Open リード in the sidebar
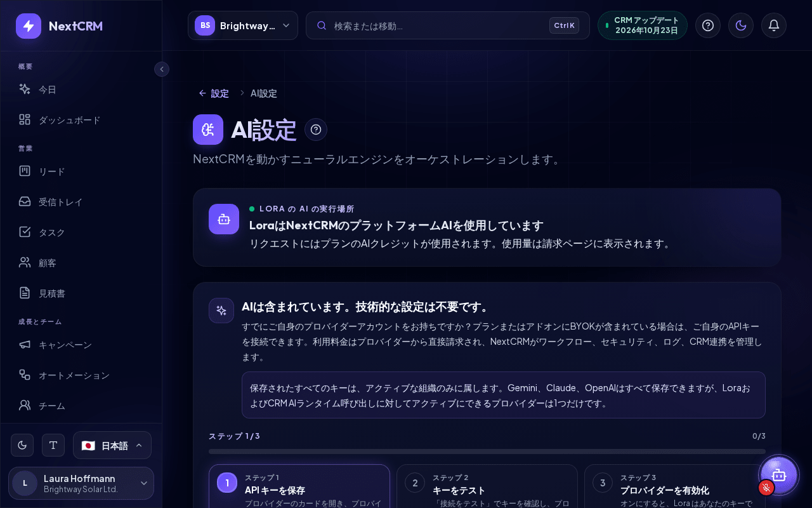 click(x=81, y=171)
